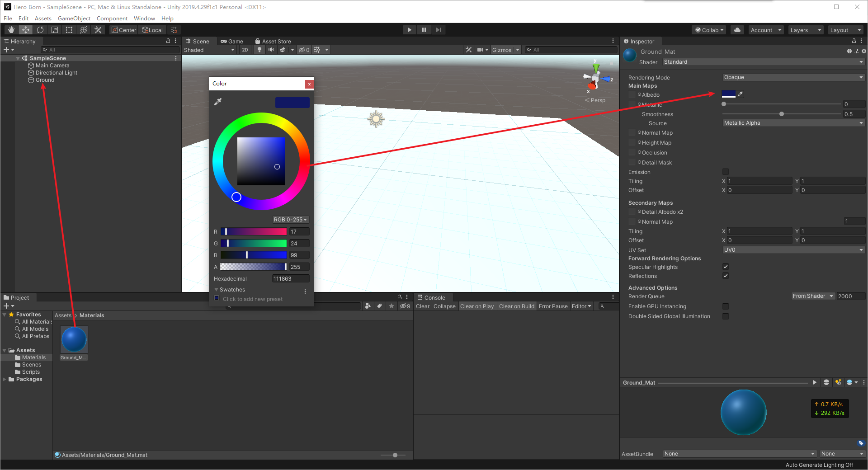Open the Layers dropdown

(806, 30)
